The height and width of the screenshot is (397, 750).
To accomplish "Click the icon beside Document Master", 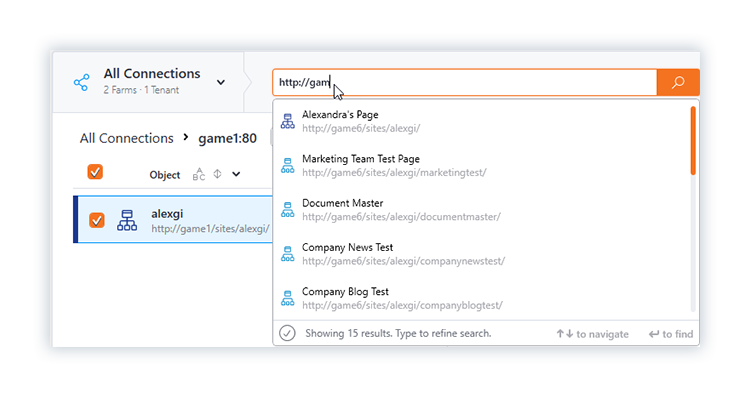I will point(287,210).
